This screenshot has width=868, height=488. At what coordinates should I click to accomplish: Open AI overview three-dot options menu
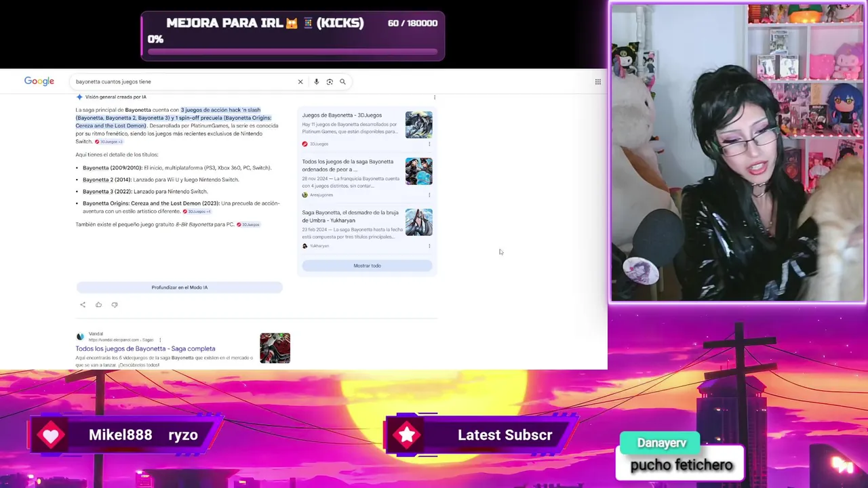[x=435, y=98]
